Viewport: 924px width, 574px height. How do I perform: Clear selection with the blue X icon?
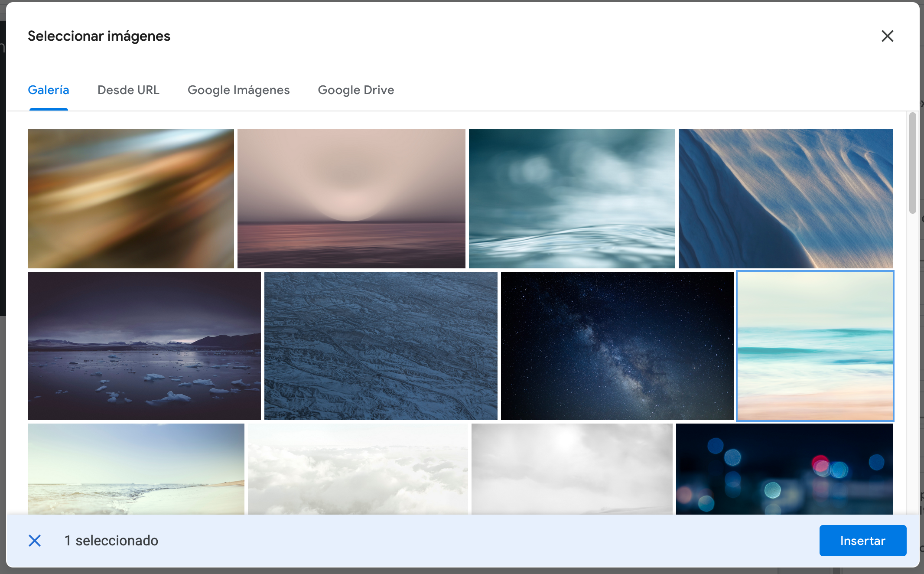coord(35,541)
